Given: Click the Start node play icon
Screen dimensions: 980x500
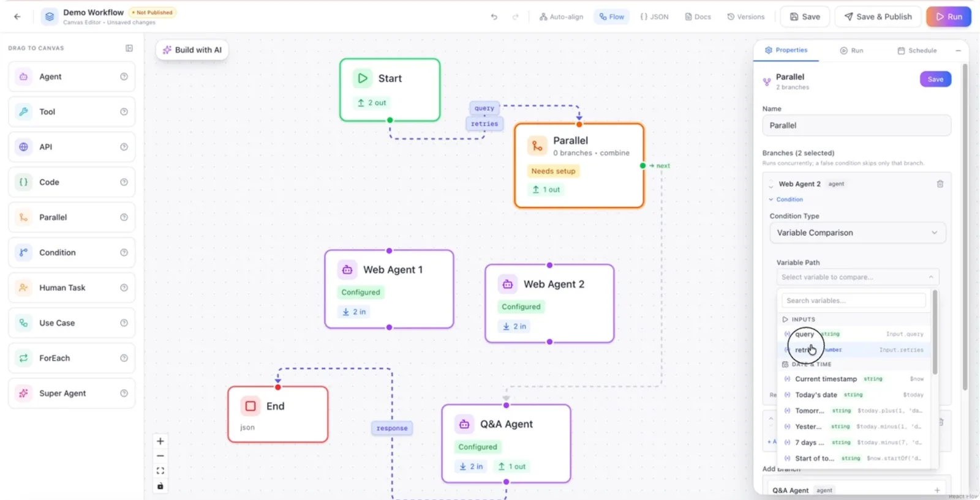Looking at the screenshot, I should pos(363,78).
